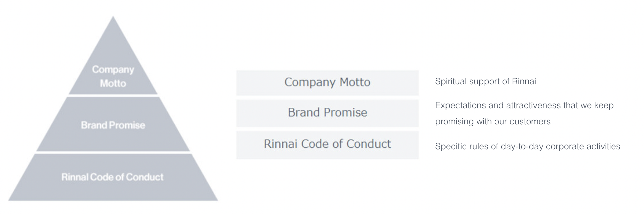This screenshot has height=214, width=644.
Task: Select 'promising with our customers' text line
Action: [x=493, y=122]
